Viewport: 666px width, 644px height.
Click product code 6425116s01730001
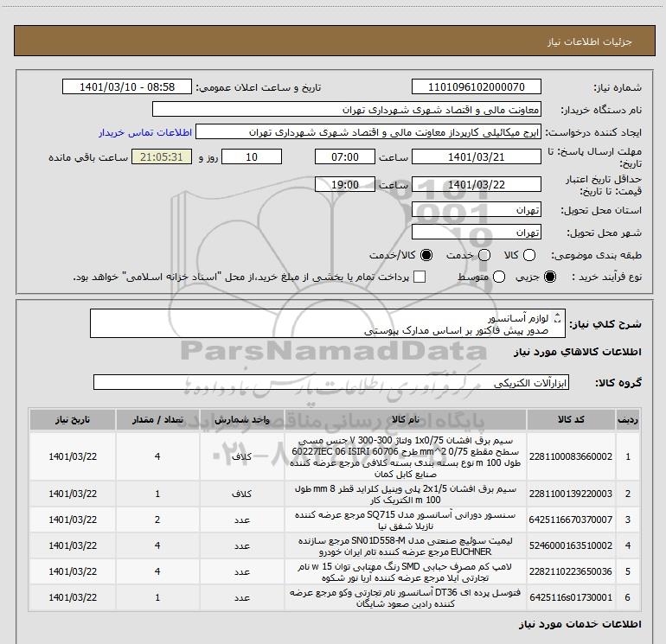point(571,597)
